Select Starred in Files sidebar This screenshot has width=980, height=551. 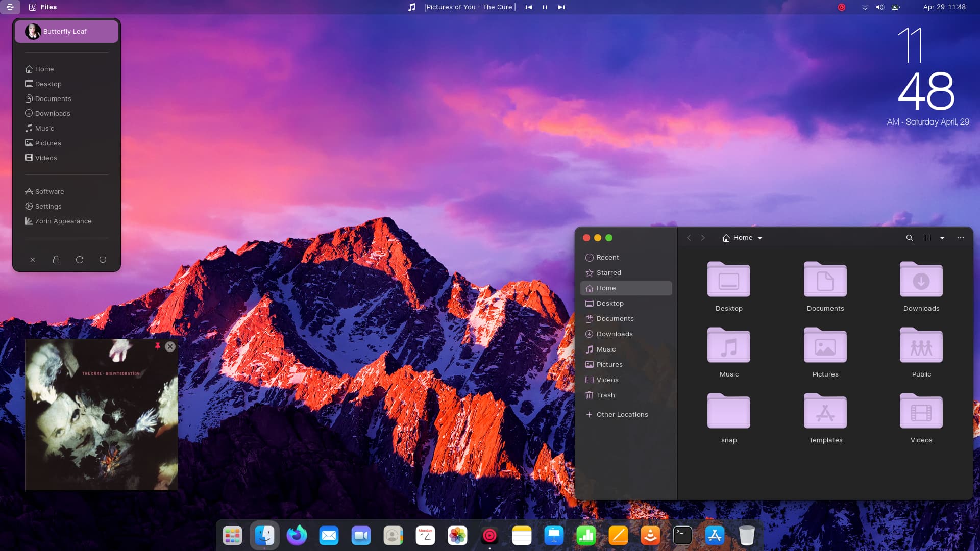pos(608,273)
